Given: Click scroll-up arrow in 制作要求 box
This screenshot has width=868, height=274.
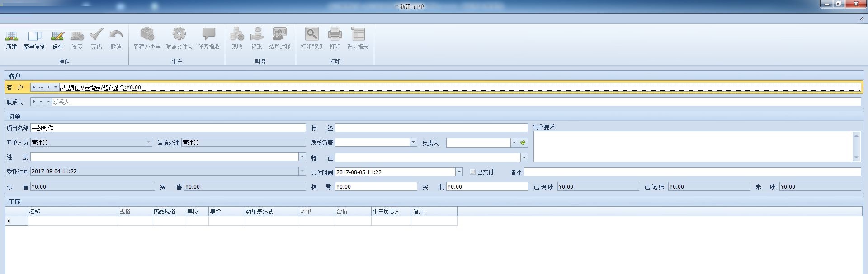Looking at the screenshot, I should pos(856,135).
